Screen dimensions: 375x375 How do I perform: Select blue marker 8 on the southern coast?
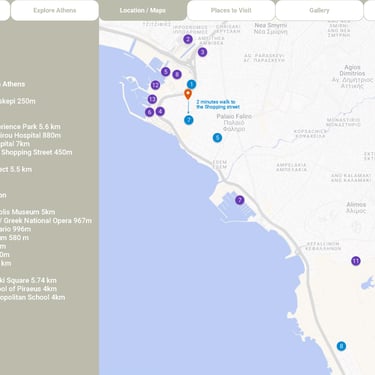341,346
